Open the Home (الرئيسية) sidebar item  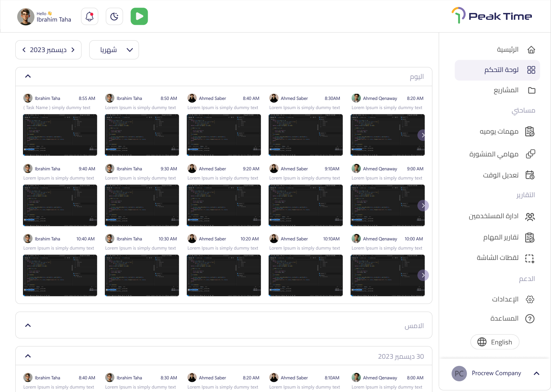pyautogui.click(x=515, y=50)
